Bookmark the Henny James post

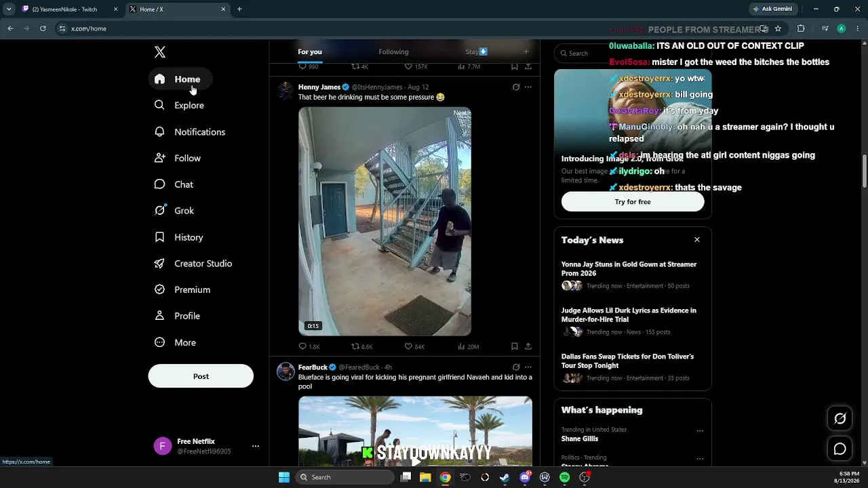(515, 346)
